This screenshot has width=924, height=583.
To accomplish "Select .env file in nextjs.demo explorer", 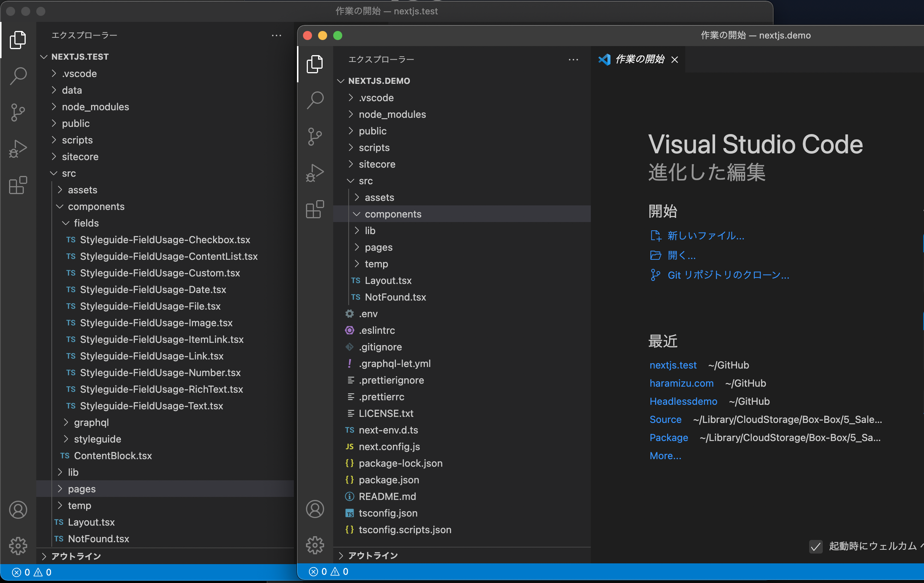I will (462, 314).
